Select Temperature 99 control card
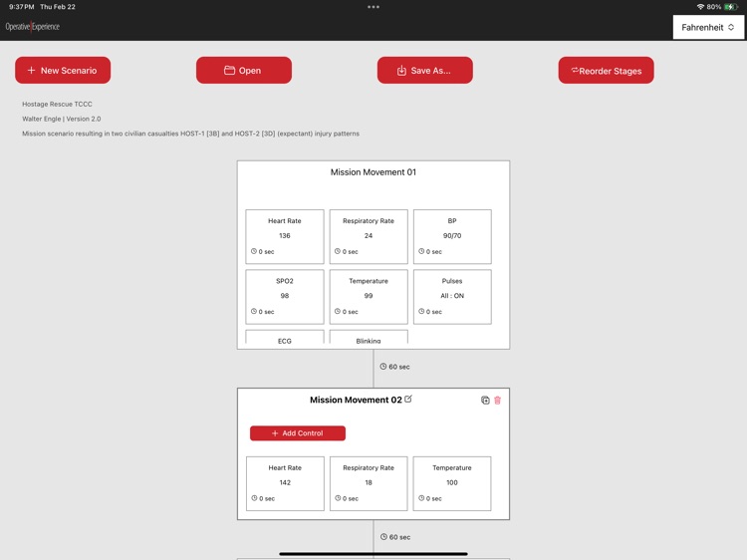 [369, 297]
